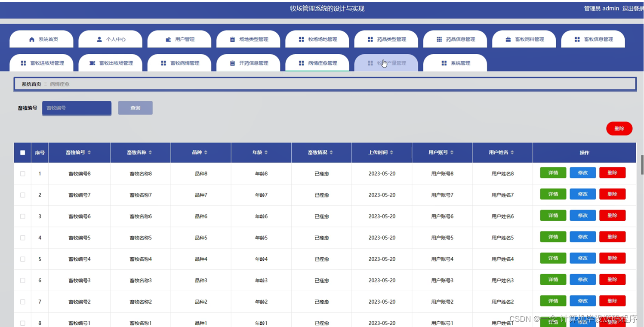View 详情 for 畜牧编号7 row
644x327 pixels.
tap(553, 194)
